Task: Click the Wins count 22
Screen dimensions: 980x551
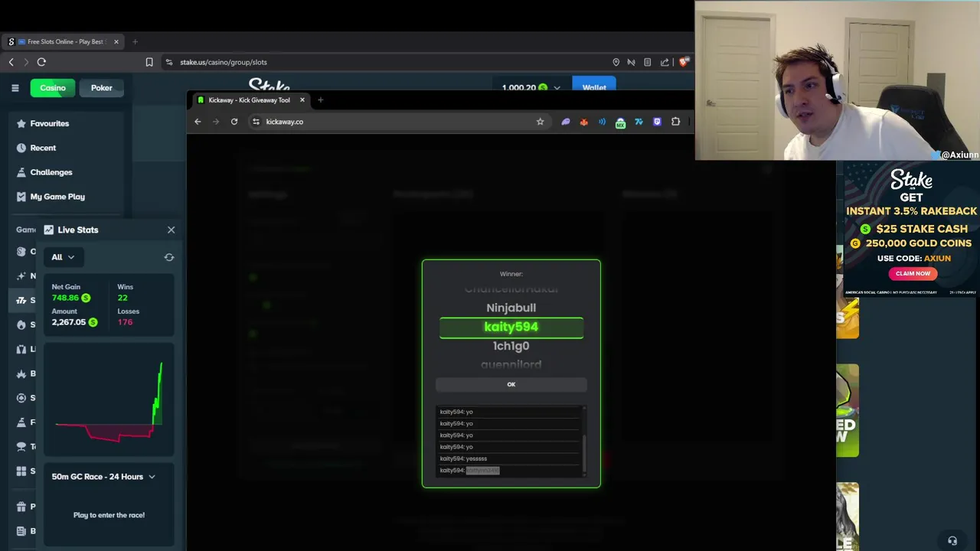Action: [x=122, y=298]
